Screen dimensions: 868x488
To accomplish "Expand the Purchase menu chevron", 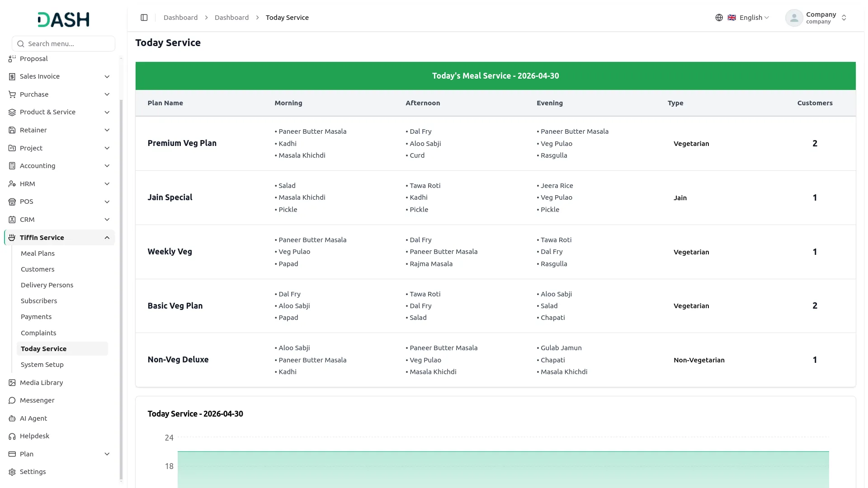I will [x=107, y=94].
